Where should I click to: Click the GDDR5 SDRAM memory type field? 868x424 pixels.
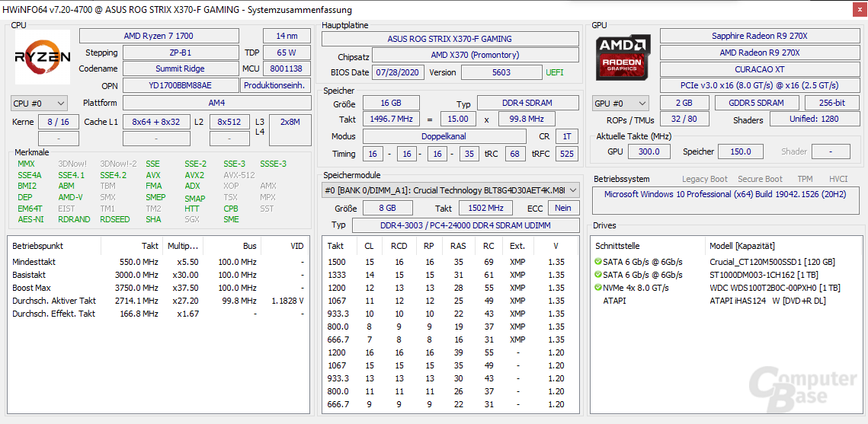pos(756,104)
